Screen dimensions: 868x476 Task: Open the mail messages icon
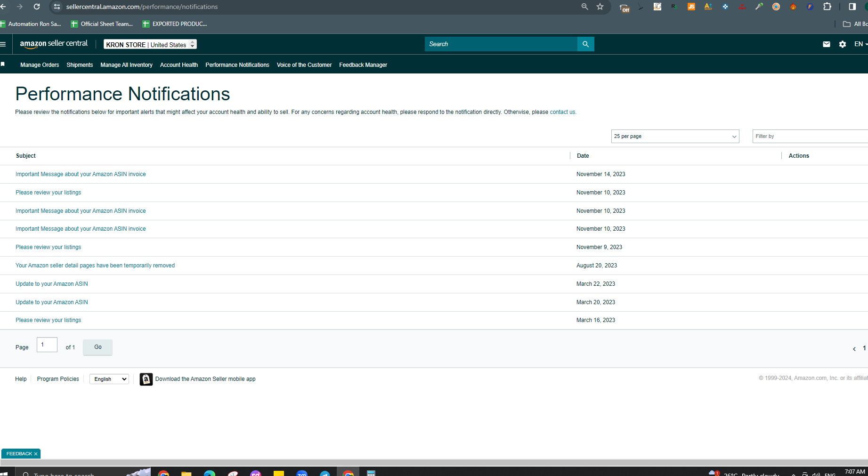pyautogui.click(x=827, y=44)
